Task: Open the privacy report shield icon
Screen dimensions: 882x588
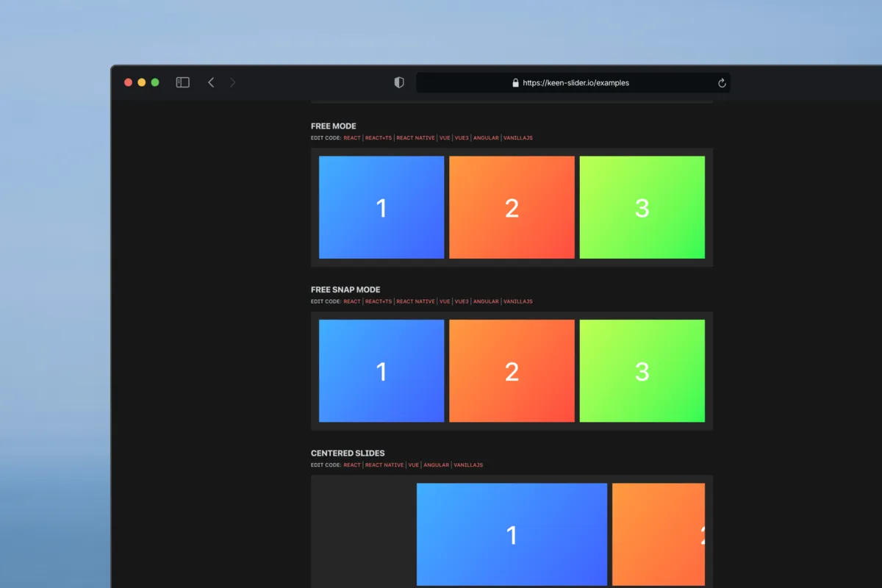Action: click(x=399, y=83)
